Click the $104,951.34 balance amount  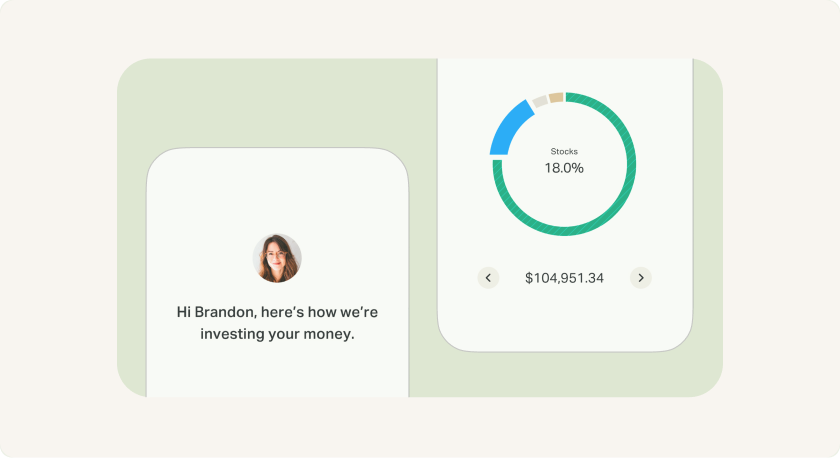[564, 278]
